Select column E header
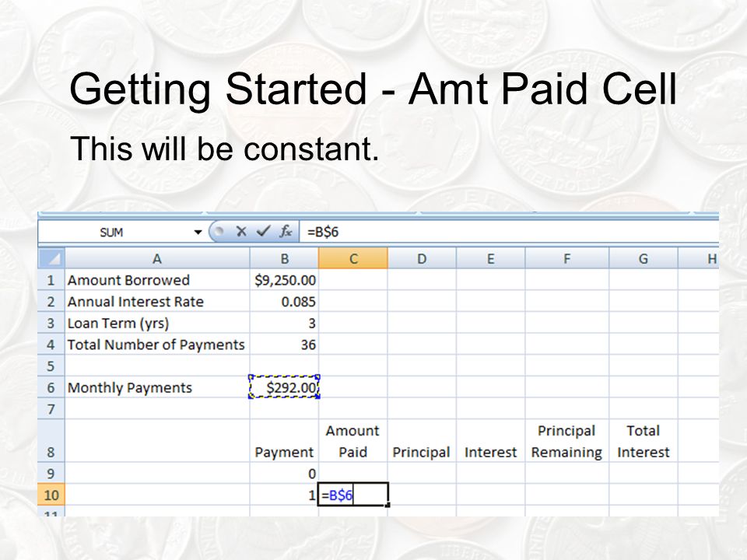 click(x=491, y=258)
